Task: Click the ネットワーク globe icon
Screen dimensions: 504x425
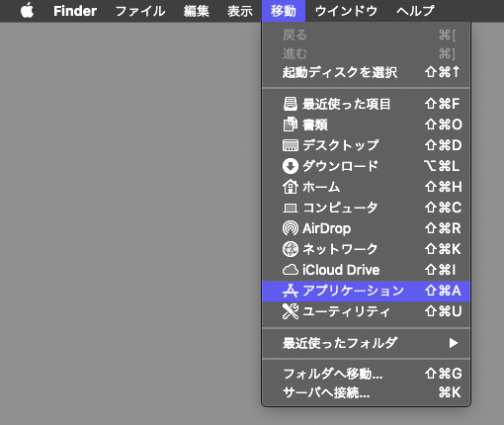Action: (x=291, y=249)
